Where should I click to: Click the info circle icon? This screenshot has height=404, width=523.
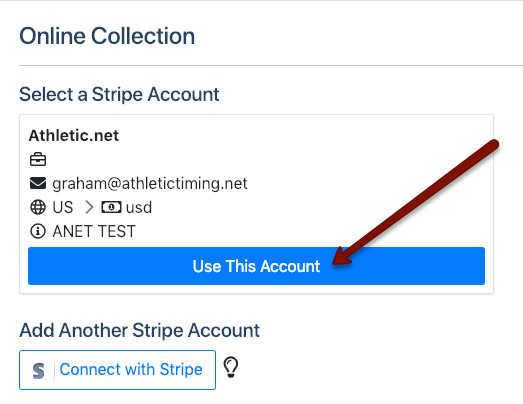[x=38, y=231]
